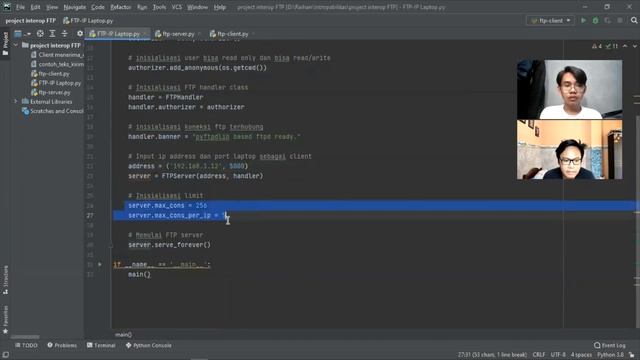The width and height of the screenshot is (640, 360).
Task: Toggle the Structure tool window sidebar button
Action: 5,280
